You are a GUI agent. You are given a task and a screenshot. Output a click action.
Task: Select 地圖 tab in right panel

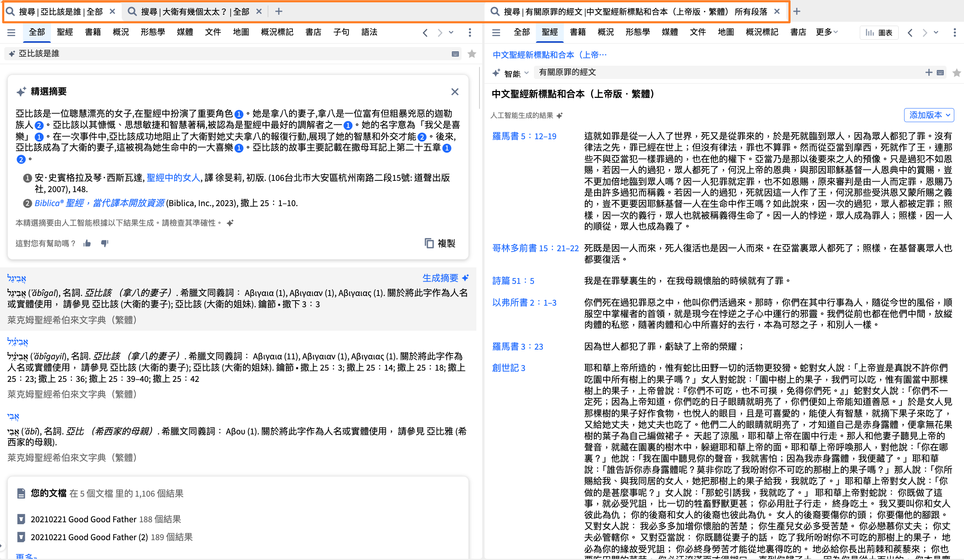(x=726, y=32)
